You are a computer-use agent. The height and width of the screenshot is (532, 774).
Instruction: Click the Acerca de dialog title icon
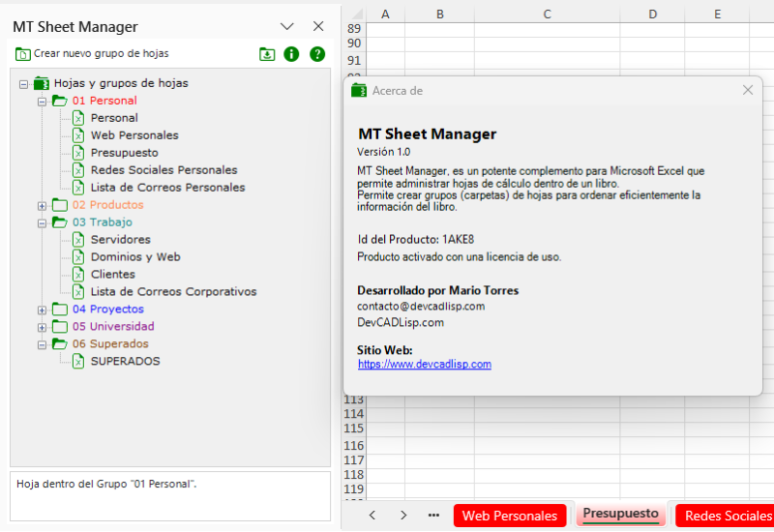(x=359, y=90)
